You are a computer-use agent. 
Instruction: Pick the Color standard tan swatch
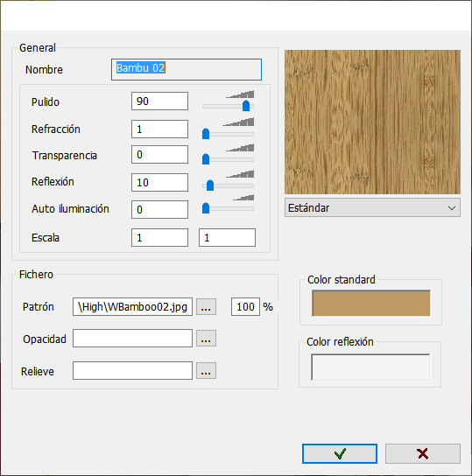tap(371, 304)
